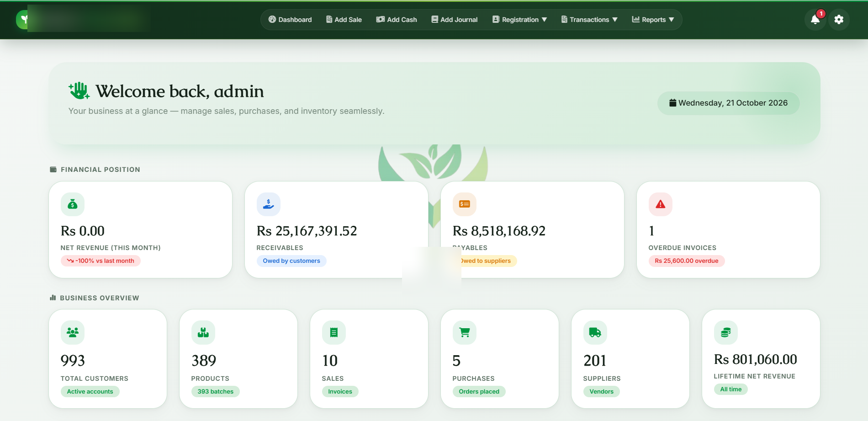
Task: Click the Active accounts badge
Action: coord(90,391)
